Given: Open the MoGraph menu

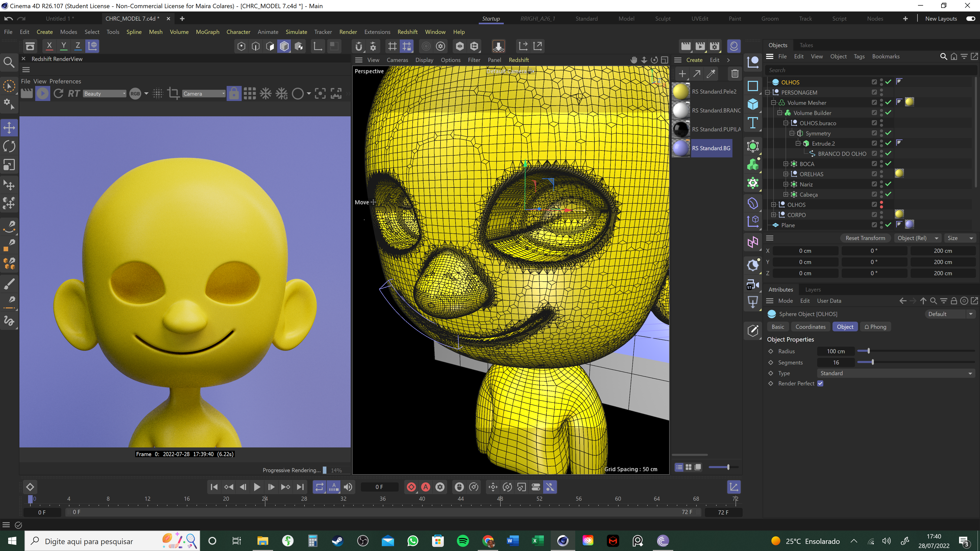Looking at the screenshot, I should pyautogui.click(x=207, y=32).
